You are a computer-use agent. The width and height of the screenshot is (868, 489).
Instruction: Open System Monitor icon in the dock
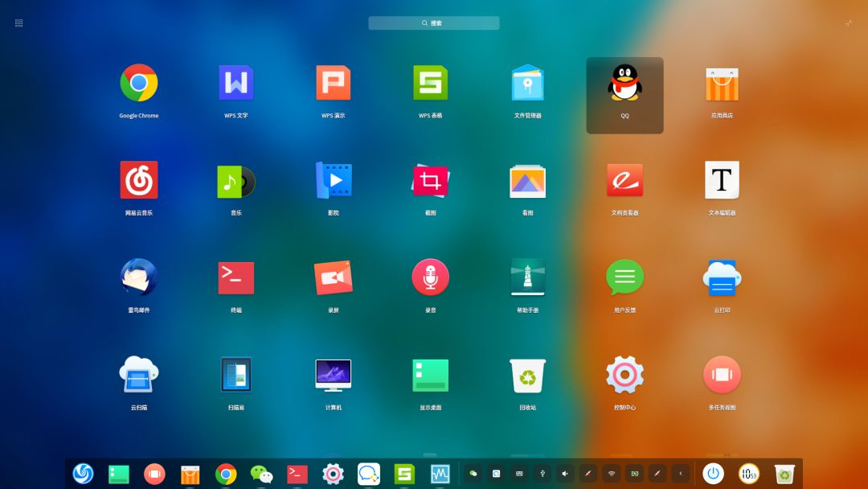(x=440, y=474)
